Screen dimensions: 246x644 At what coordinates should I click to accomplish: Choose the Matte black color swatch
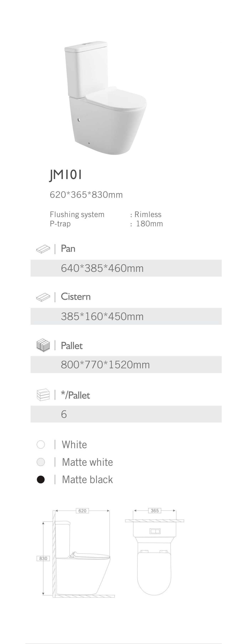(41, 479)
